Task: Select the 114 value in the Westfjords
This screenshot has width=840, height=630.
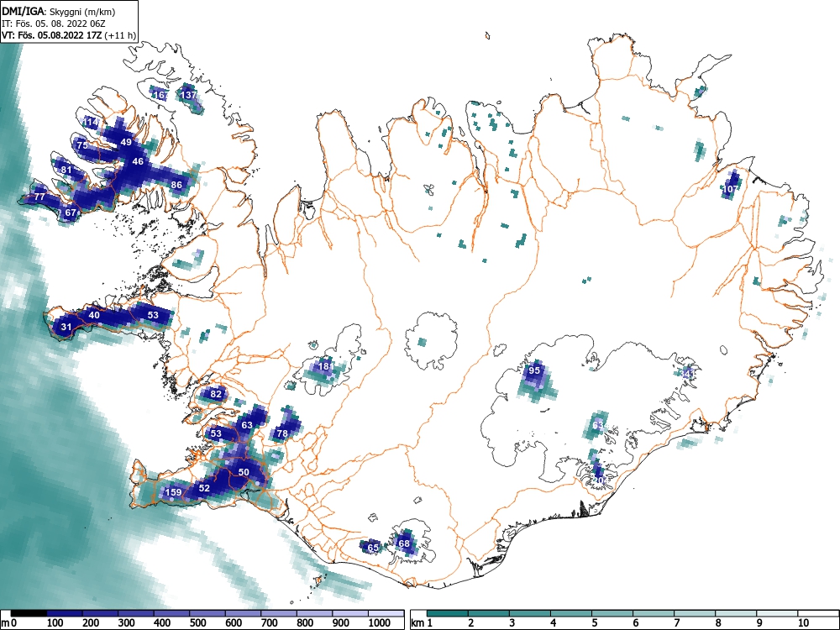Action: tap(92, 122)
